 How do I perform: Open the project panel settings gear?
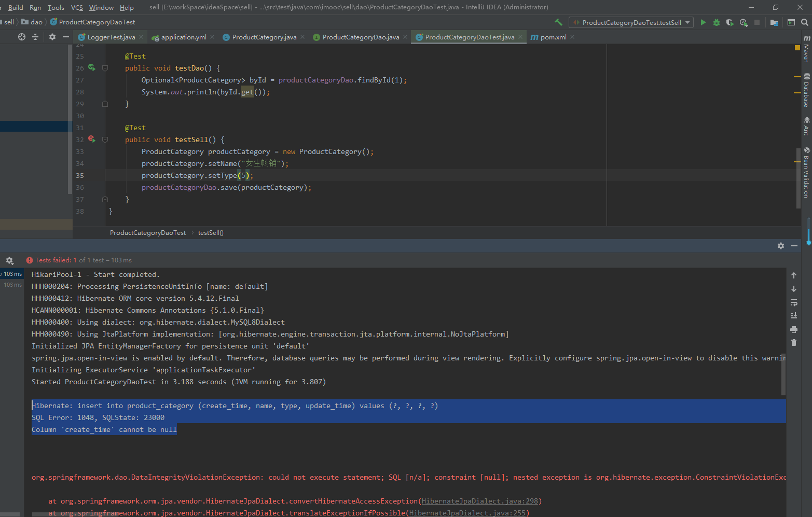point(52,37)
